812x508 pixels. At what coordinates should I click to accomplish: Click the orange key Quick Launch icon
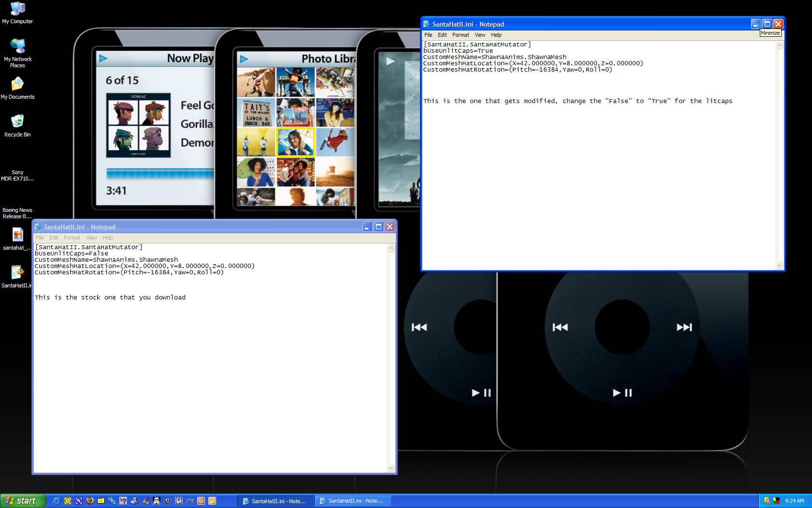click(212, 501)
